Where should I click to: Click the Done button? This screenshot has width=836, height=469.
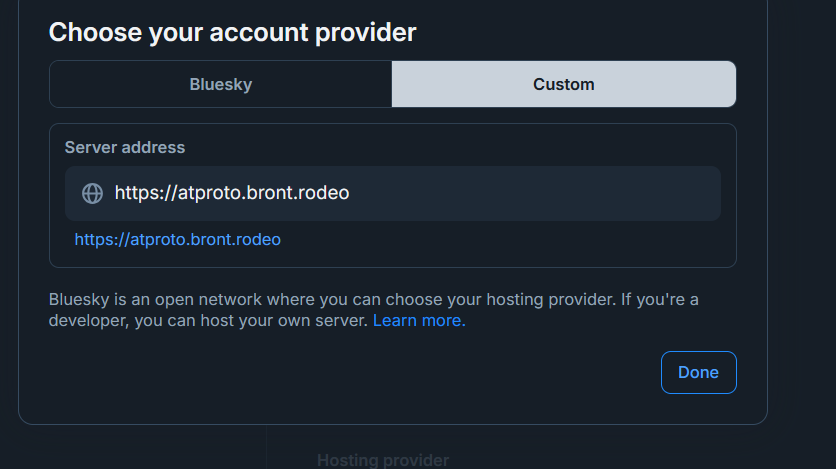698,372
